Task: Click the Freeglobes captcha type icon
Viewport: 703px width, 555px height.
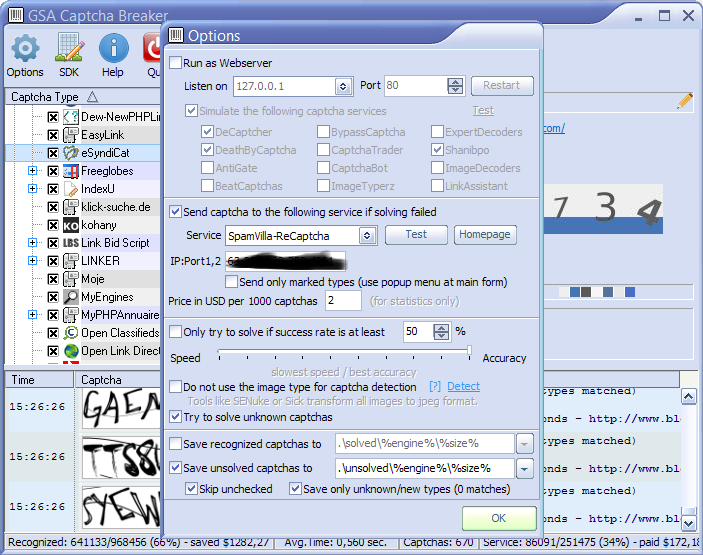Action: [x=71, y=171]
